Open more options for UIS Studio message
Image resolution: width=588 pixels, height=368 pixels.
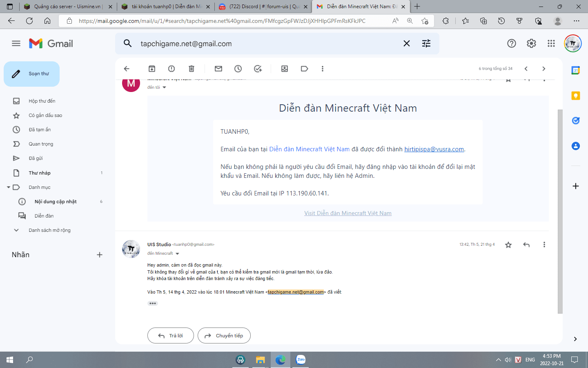tap(544, 245)
